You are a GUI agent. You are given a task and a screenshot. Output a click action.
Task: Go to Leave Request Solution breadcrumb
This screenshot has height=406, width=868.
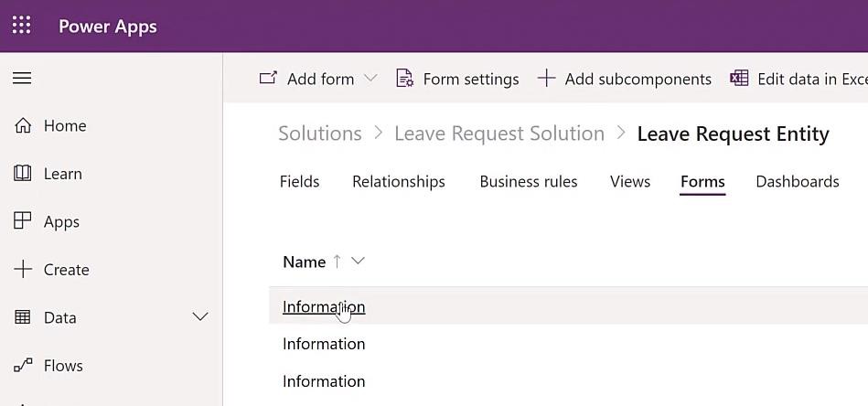pyautogui.click(x=499, y=134)
